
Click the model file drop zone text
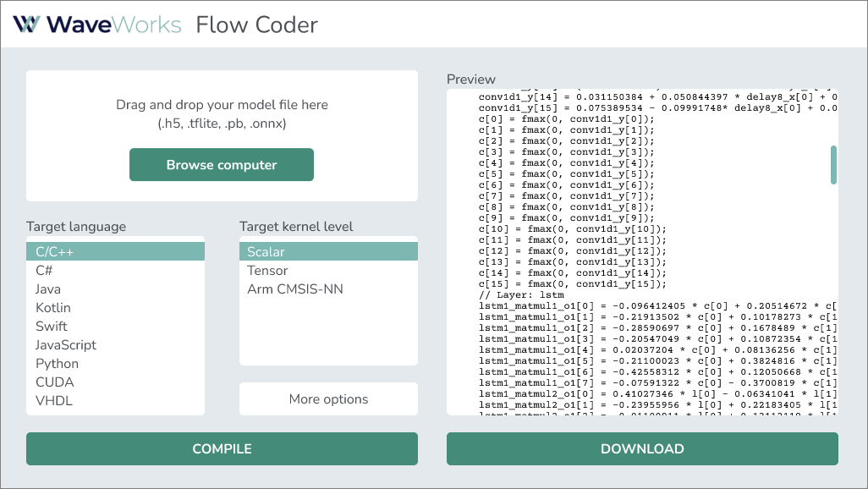point(222,113)
